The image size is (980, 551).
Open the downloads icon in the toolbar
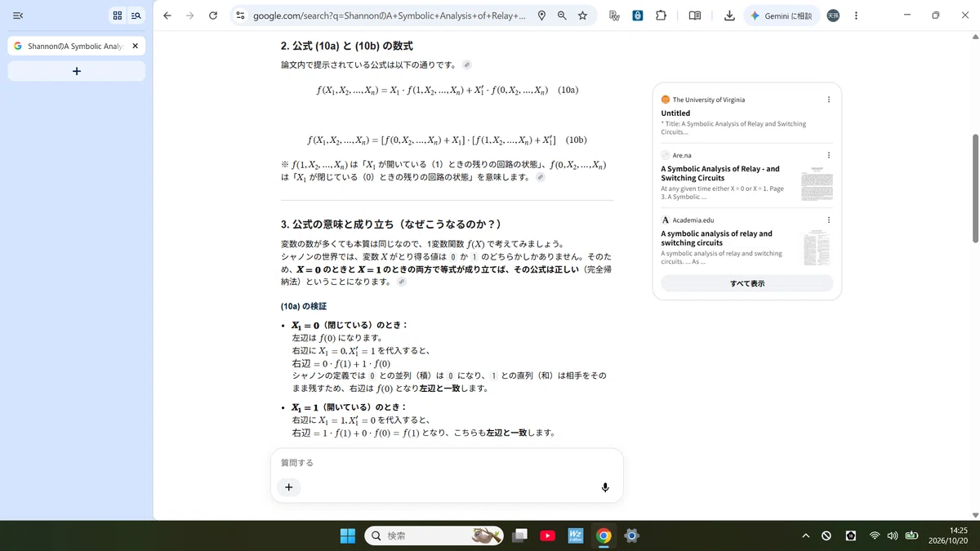coord(729,16)
